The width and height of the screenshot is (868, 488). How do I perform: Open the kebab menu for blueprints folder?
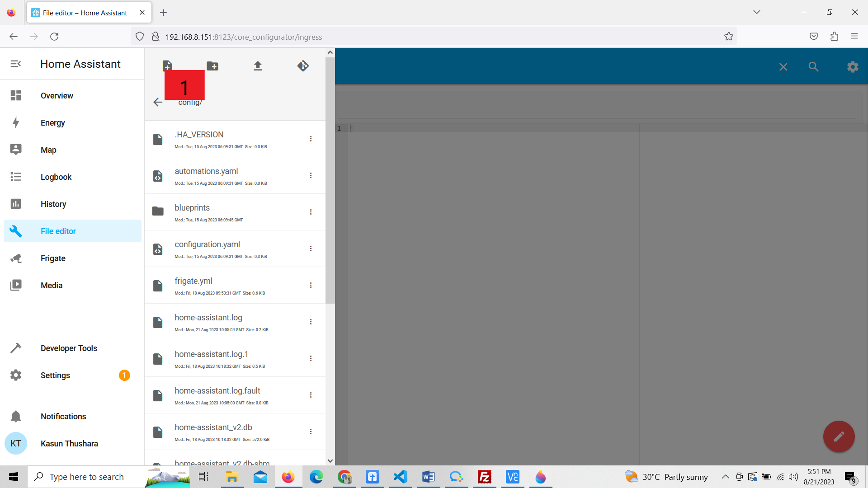click(311, 212)
